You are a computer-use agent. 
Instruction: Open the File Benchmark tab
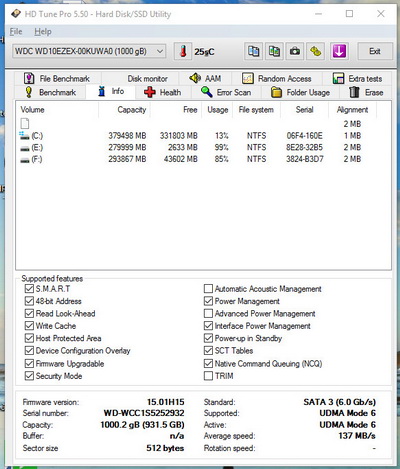tap(57, 79)
